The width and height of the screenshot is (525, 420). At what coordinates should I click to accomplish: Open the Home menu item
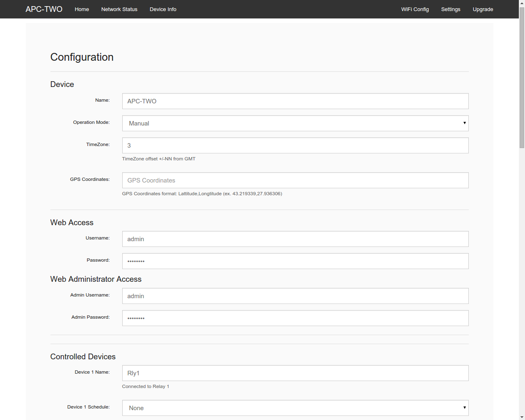(82, 9)
